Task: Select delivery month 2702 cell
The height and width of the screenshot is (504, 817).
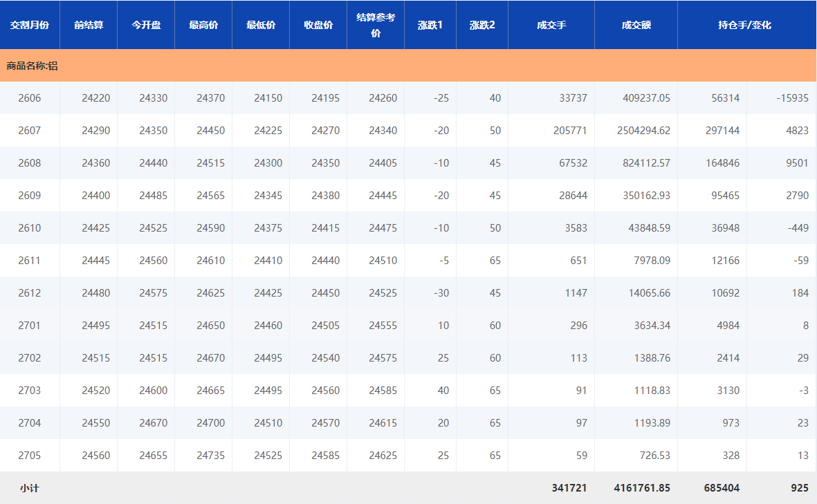Action: pos(29,357)
